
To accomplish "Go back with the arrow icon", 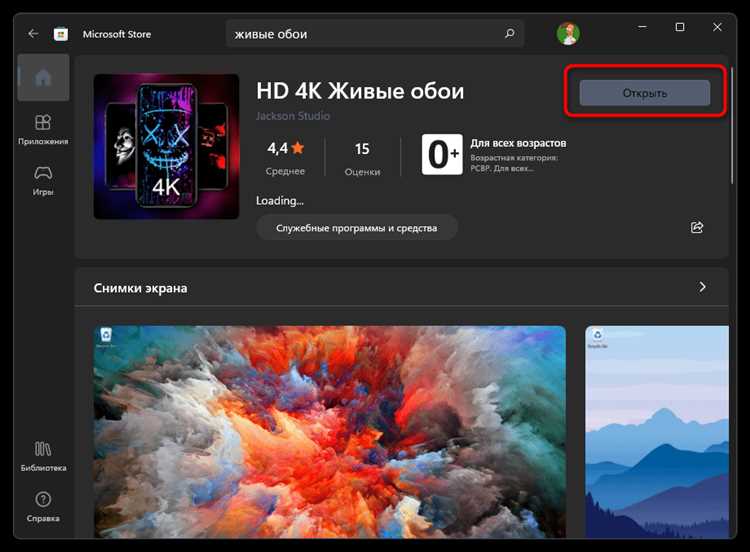I will pyautogui.click(x=33, y=33).
